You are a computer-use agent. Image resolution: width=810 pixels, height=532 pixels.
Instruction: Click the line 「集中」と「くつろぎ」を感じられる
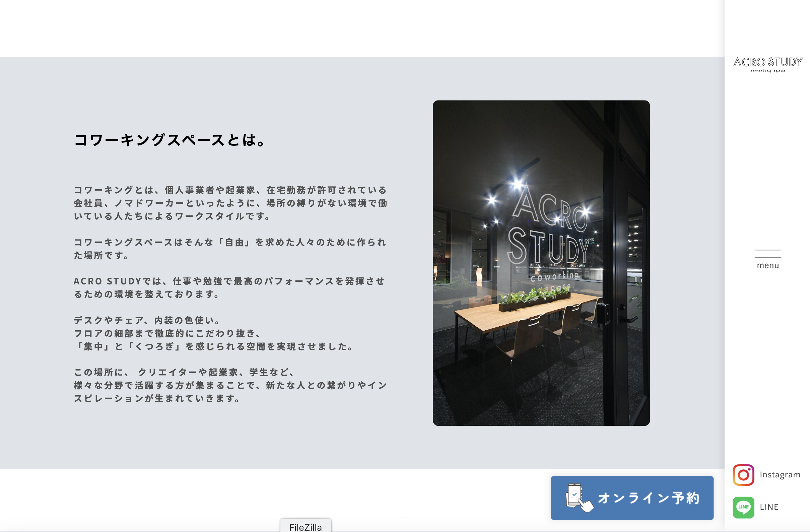(x=214, y=346)
